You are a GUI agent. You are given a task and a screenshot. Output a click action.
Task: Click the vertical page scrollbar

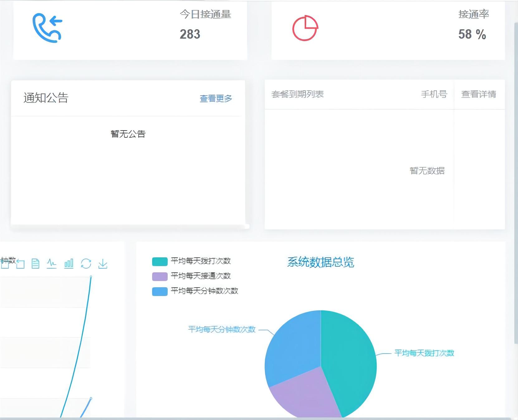click(x=516, y=184)
